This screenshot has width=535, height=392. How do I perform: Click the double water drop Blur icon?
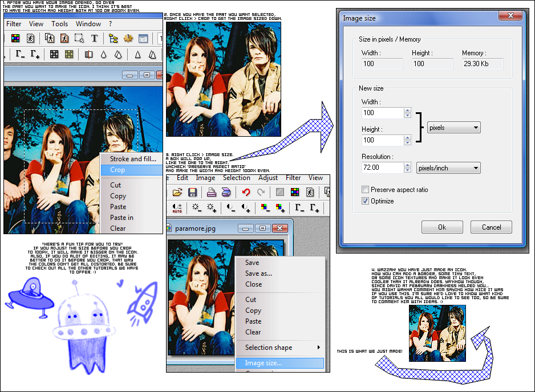119,55
